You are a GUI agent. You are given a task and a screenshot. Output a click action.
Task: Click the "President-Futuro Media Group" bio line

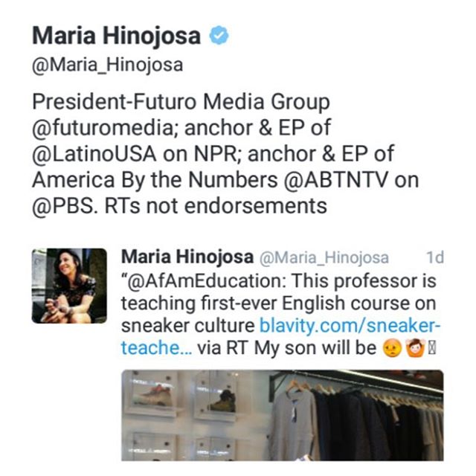[181, 102]
